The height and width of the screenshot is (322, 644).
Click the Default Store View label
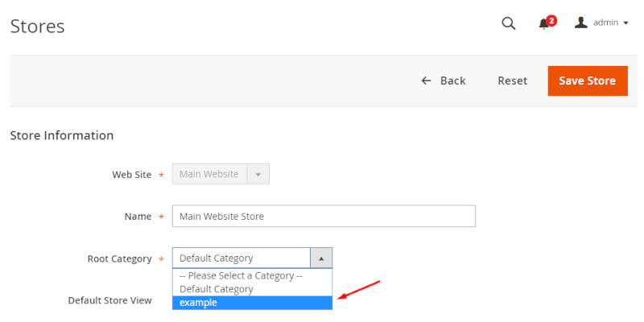[109, 300]
